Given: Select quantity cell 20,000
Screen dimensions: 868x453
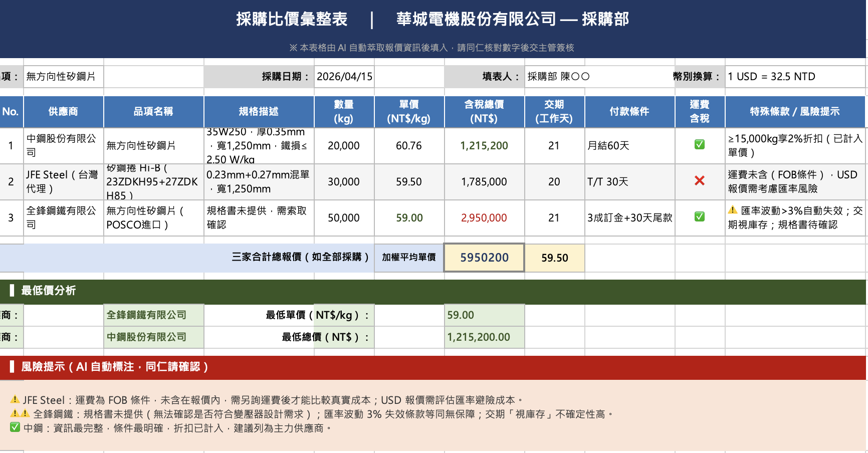Looking at the screenshot, I should (x=344, y=146).
